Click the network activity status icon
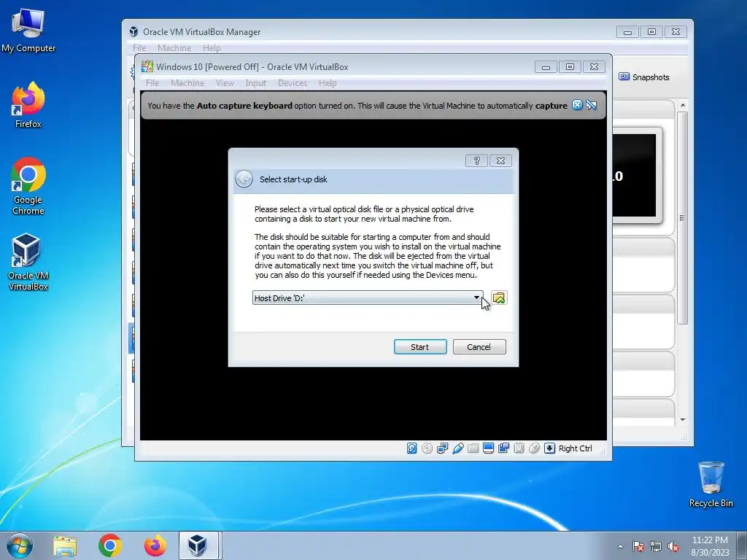Image resolution: width=747 pixels, height=560 pixels. point(443,448)
